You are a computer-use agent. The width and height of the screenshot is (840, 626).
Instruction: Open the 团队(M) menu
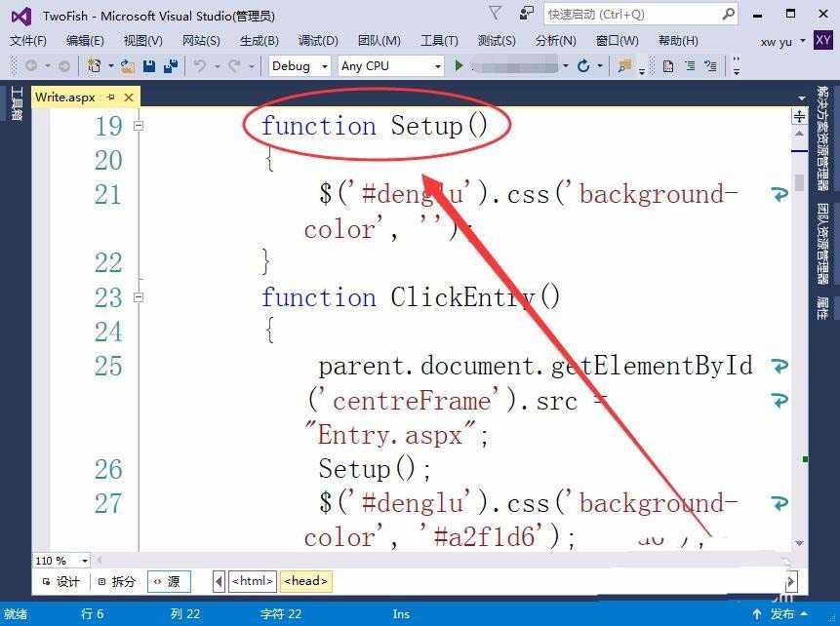click(379, 41)
